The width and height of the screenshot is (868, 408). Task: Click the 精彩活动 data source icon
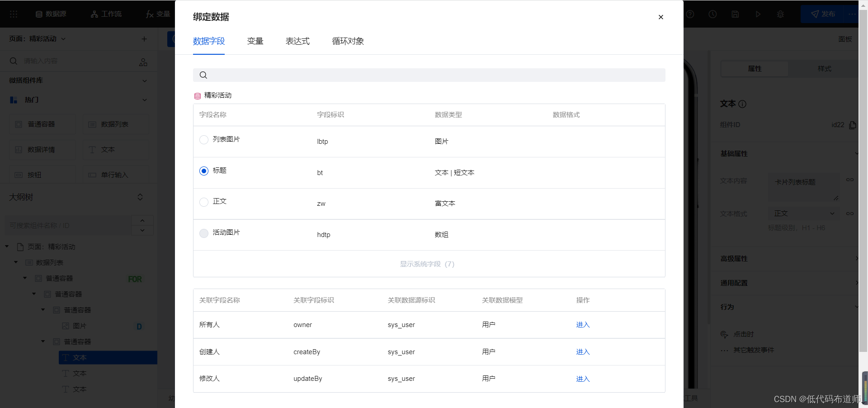[198, 96]
